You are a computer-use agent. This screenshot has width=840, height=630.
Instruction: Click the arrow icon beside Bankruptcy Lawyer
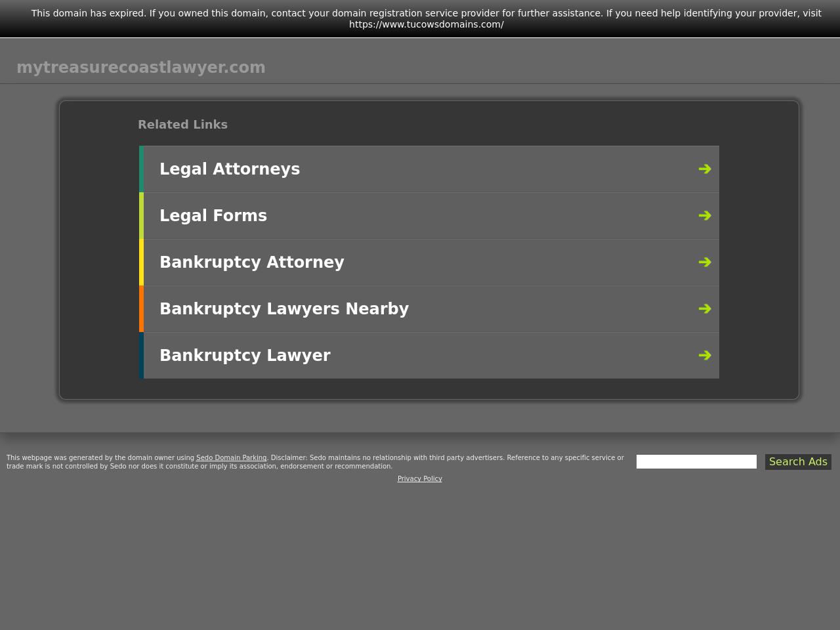705,355
